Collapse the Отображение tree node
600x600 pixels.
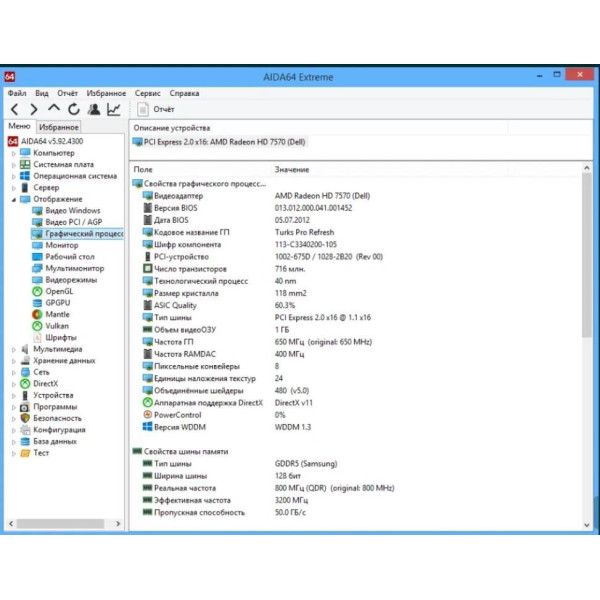pyautogui.click(x=14, y=199)
